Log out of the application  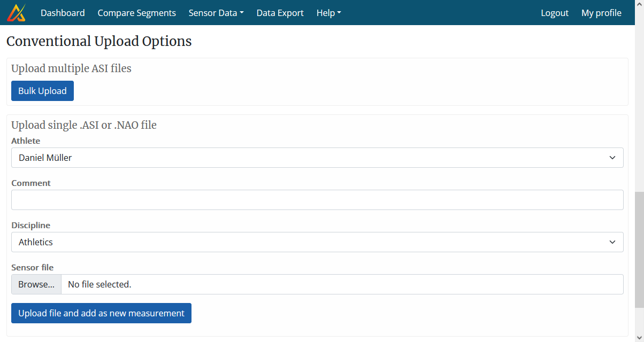555,13
